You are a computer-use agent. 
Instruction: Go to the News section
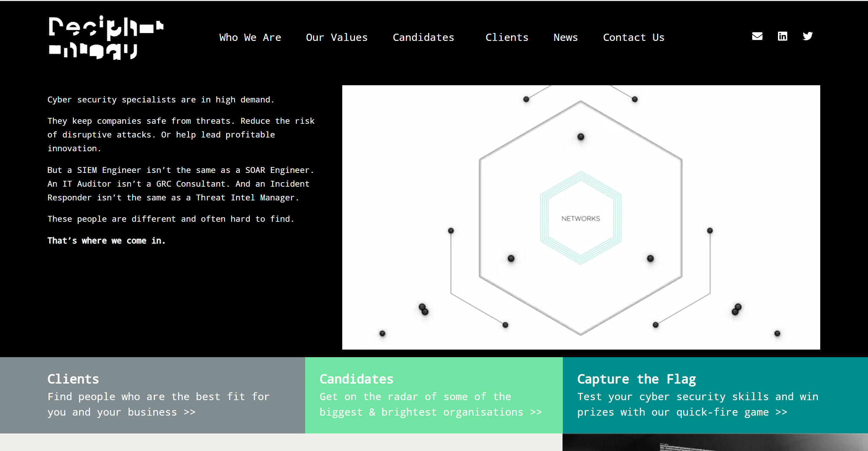[x=565, y=37]
